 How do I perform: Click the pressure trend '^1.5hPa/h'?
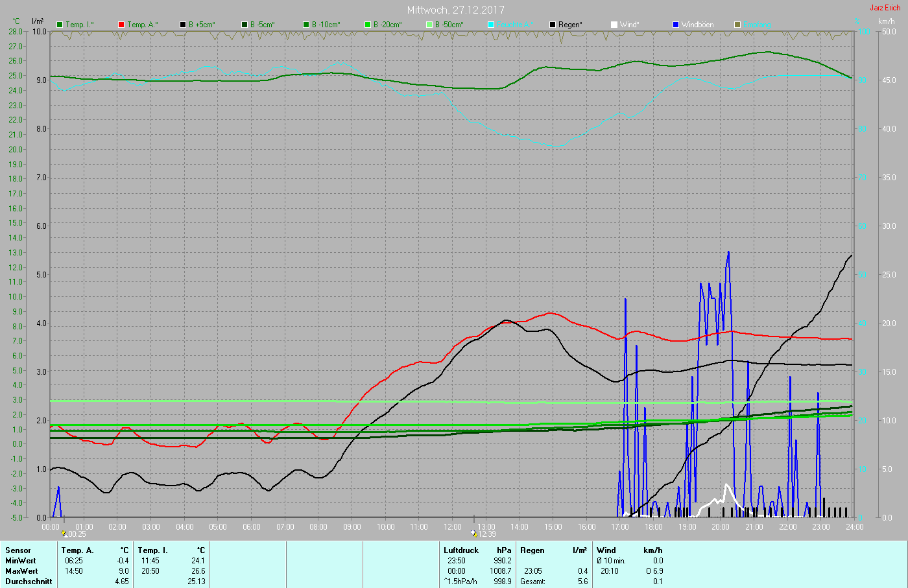[x=460, y=582]
